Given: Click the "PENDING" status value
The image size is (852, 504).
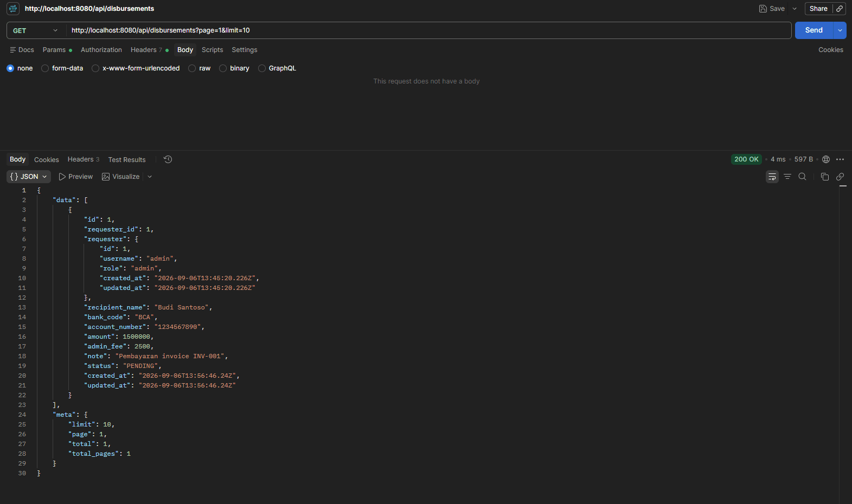Looking at the screenshot, I should click(x=140, y=366).
